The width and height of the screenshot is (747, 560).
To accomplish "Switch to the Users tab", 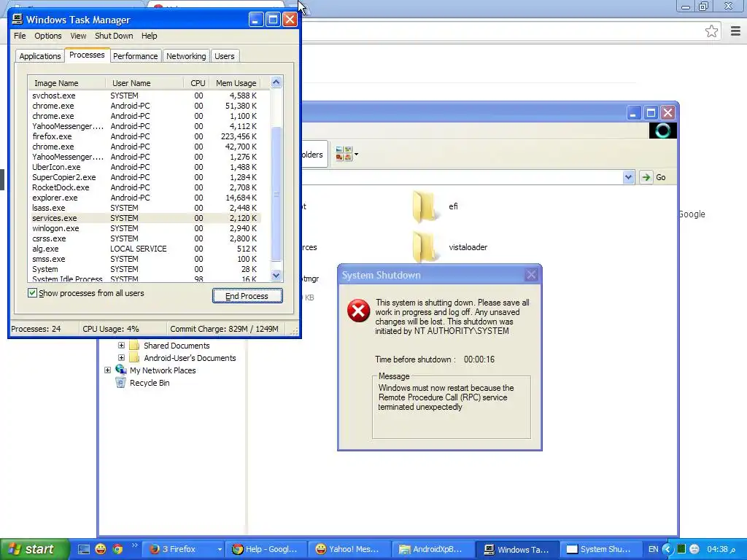I will [225, 56].
